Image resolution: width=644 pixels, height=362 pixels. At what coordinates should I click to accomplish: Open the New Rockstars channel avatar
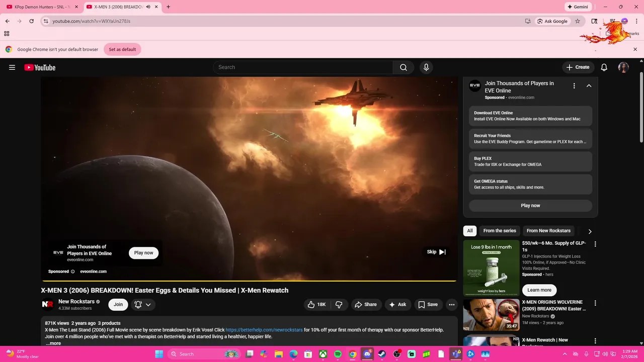[47, 304]
